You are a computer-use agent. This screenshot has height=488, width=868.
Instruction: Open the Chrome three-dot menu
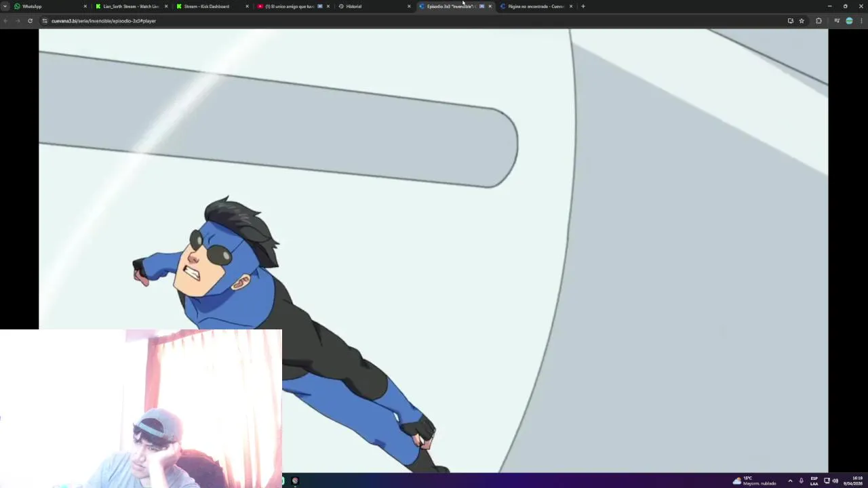(861, 21)
